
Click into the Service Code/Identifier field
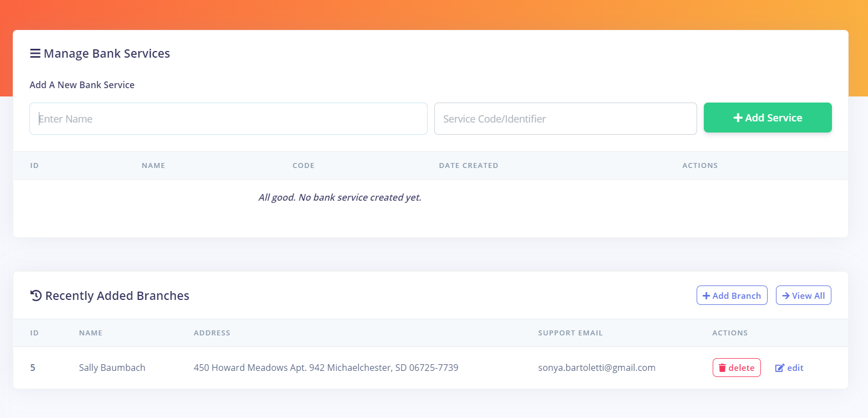click(565, 119)
